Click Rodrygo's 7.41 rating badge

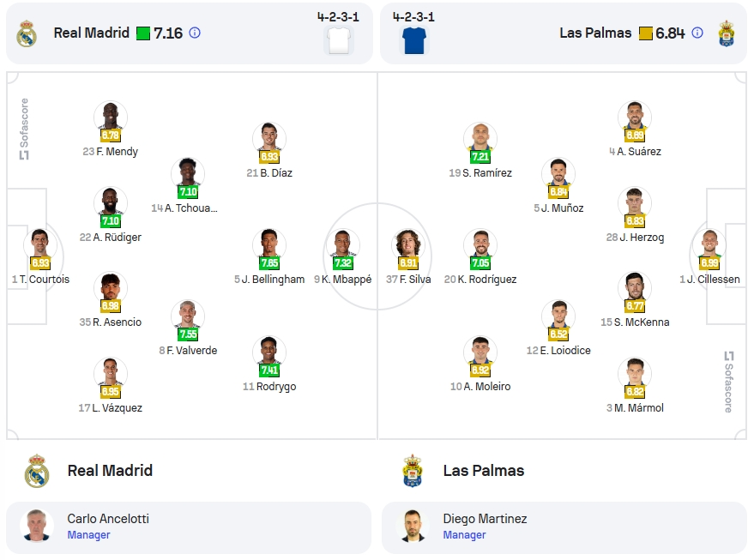coord(269,370)
